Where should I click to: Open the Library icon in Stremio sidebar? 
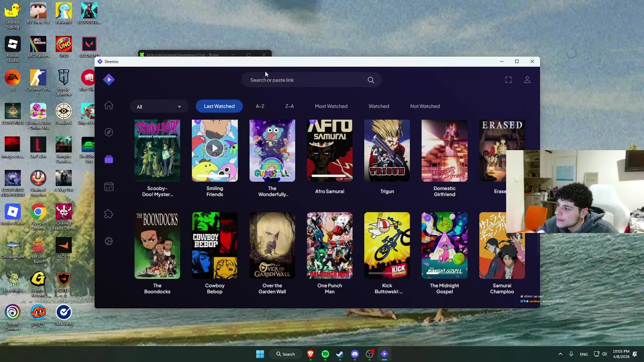(109, 159)
